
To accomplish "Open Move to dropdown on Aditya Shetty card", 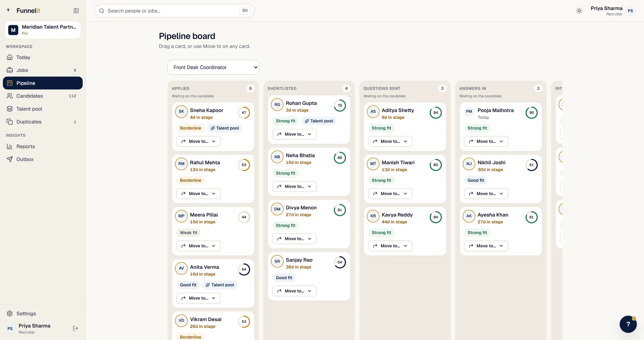I will (x=390, y=141).
